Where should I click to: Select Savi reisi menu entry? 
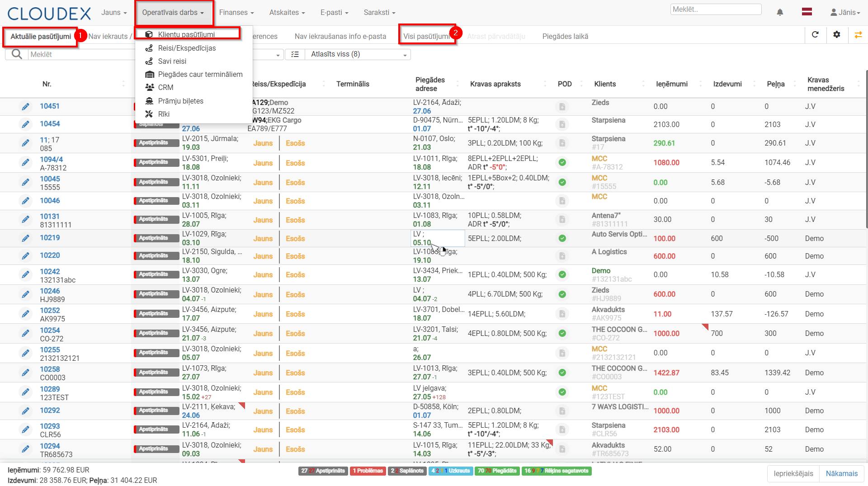pyautogui.click(x=172, y=61)
